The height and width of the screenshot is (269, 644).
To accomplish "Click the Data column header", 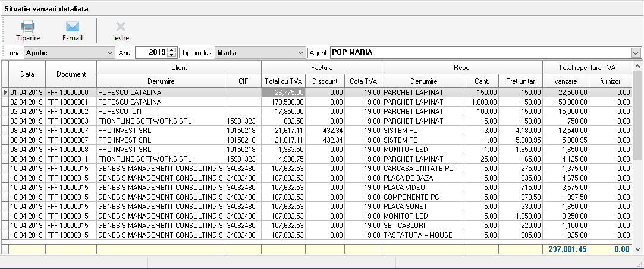I will coord(27,74).
